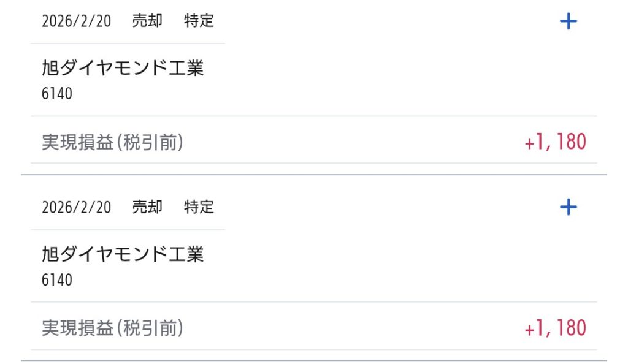
Task: Expand the top 旭ダイヤモンド工業 entry with plus icon
Action: [x=569, y=22]
